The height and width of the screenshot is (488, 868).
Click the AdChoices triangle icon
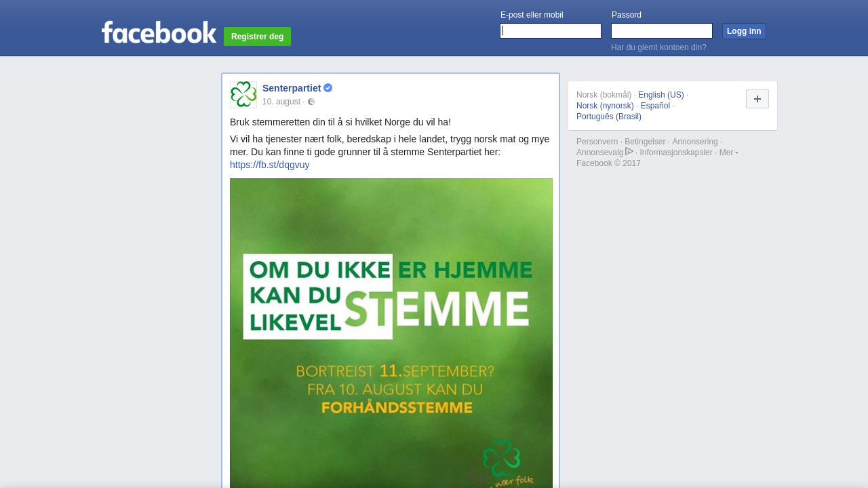click(629, 152)
